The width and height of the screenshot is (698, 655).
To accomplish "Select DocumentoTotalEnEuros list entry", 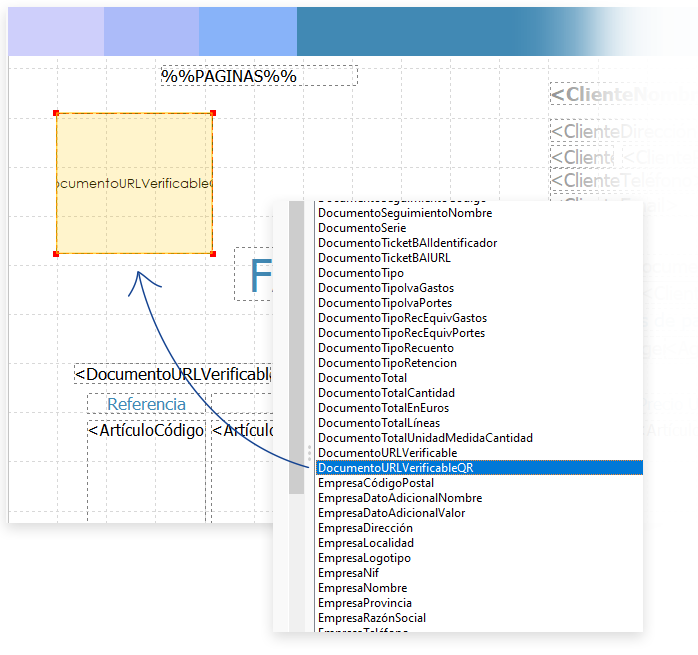I will [383, 408].
